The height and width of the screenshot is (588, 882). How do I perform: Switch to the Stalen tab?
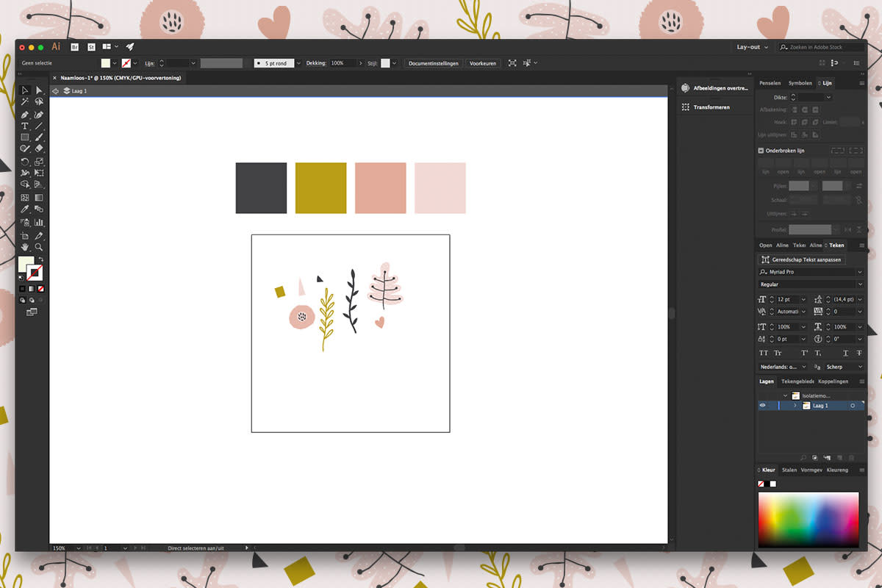pyautogui.click(x=789, y=470)
